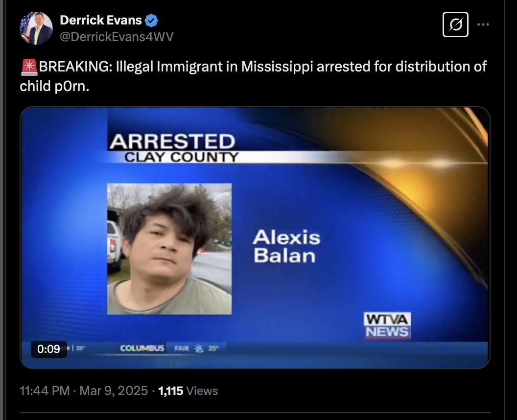Open the @DerrickEvans4WV handle link

click(117, 37)
